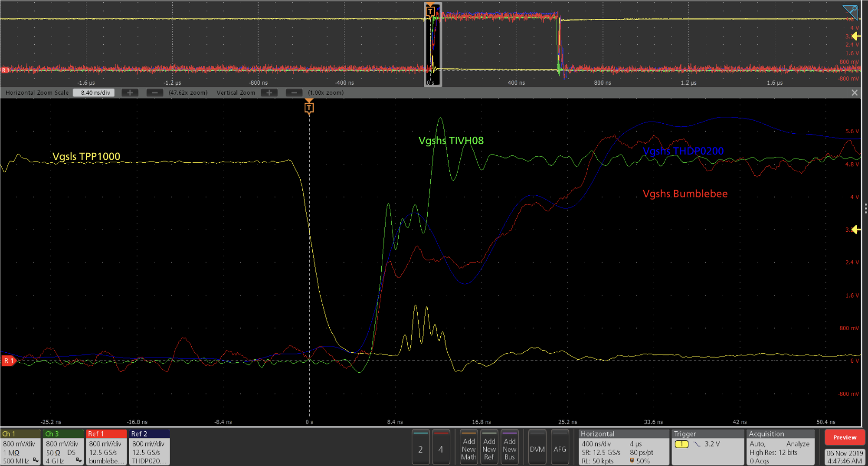Select the draw-a-box zoom icon
Viewport: 868px width, 466px height.
850,12
